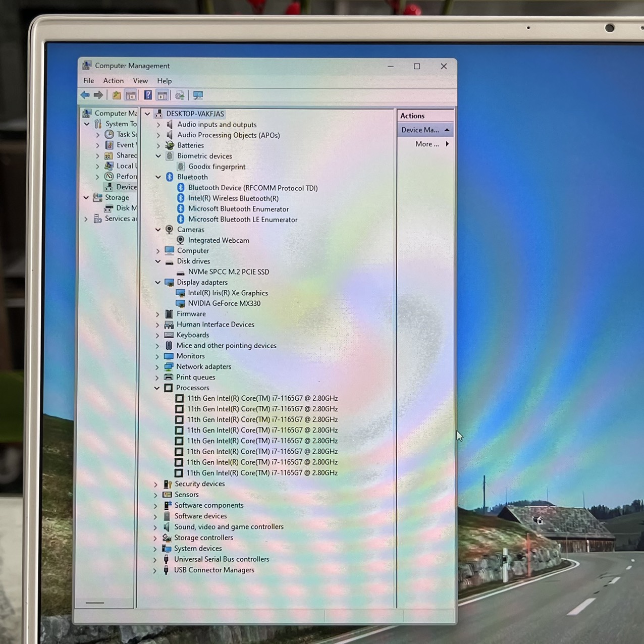This screenshot has height=644, width=644.
Task: Select Microsoft Bluetooth LE Enumerator
Action: pyautogui.click(x=243, y=220)
